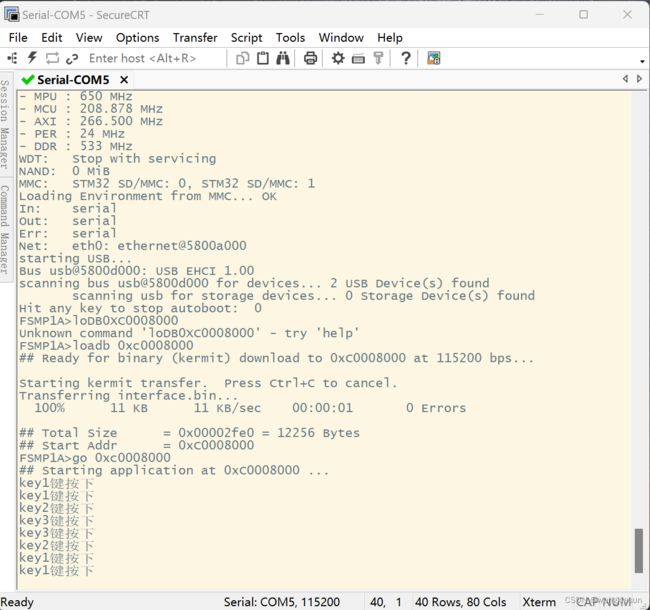Viewport: 650px width, 610px height.
Task: Click the Keymap editor keyboard icon
Action: (358, 59)
